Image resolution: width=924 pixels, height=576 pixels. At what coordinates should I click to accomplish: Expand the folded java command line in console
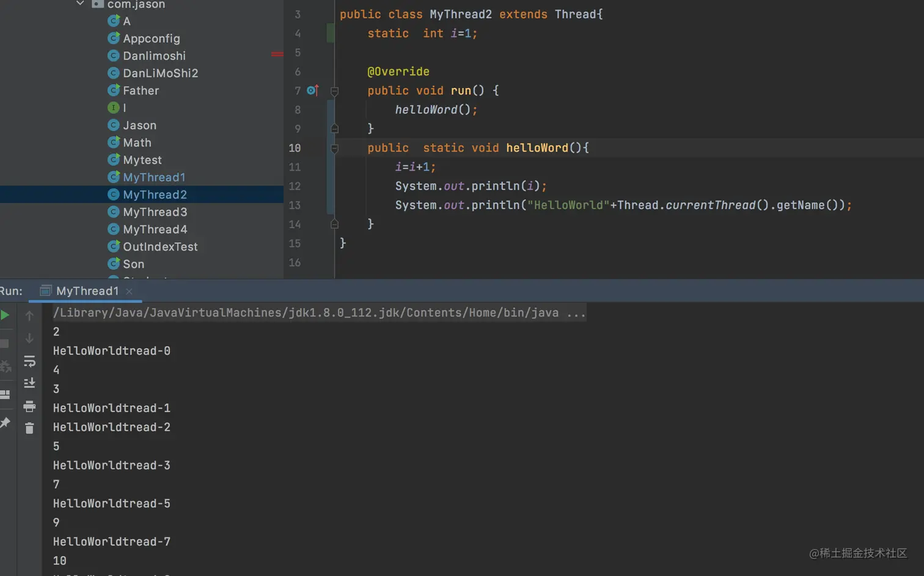click(x=576, y=313)
